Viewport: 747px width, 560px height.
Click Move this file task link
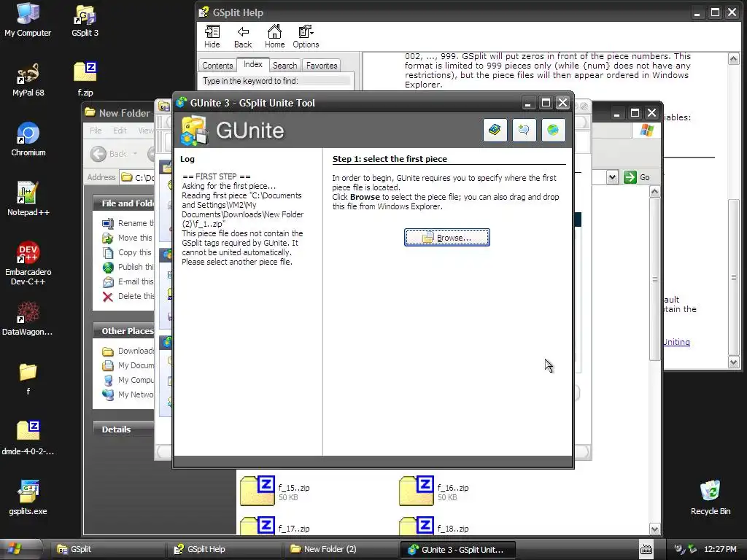135,238
